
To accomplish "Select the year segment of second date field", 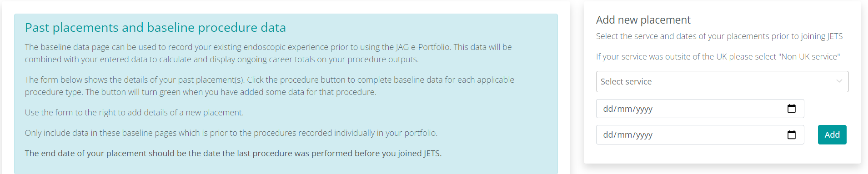I will (644, 135).
